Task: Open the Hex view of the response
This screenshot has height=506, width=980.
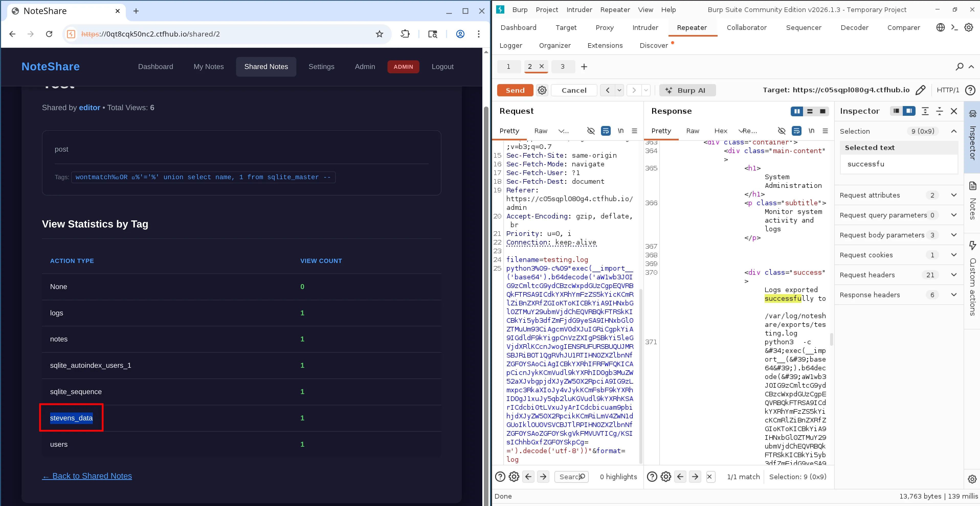Action: coord(720,131)
